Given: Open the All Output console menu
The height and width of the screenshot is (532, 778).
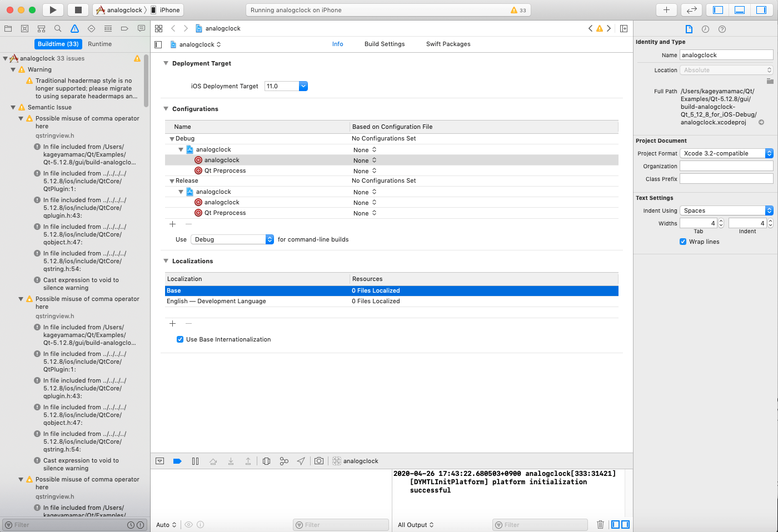Looking at the screenshot, I should tap(416, 525).
